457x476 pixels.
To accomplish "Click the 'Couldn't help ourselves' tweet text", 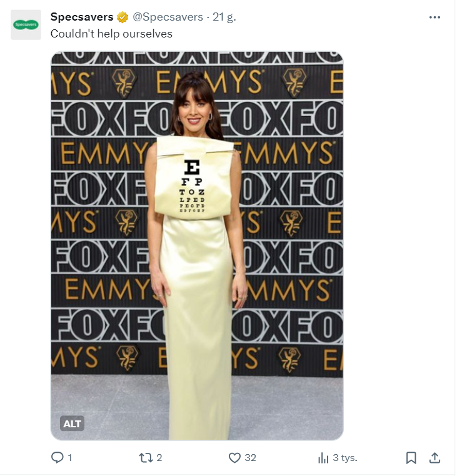I will 111,34.
